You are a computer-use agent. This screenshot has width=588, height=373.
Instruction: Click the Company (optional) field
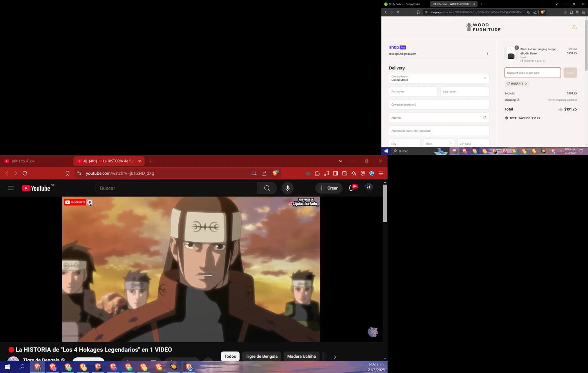[439, 105]
